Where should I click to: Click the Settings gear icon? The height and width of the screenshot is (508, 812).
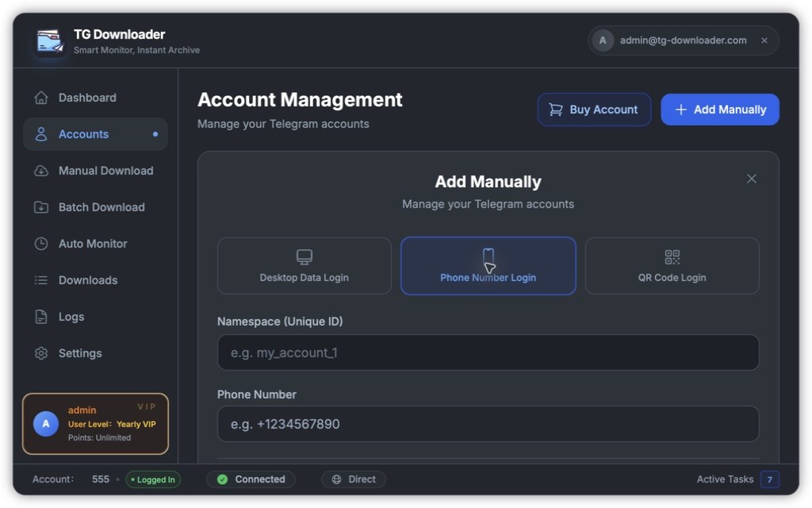(x=41, y=353)
